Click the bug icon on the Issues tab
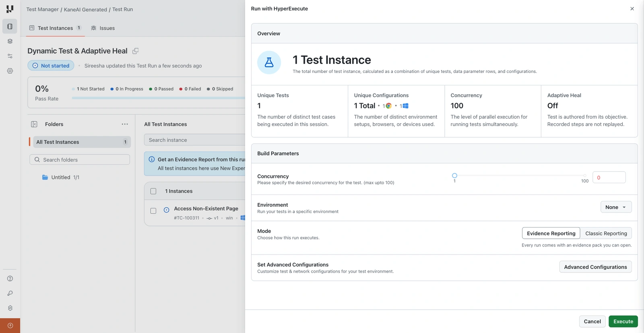This screenshot has width=644, height=333. (93, 28)
